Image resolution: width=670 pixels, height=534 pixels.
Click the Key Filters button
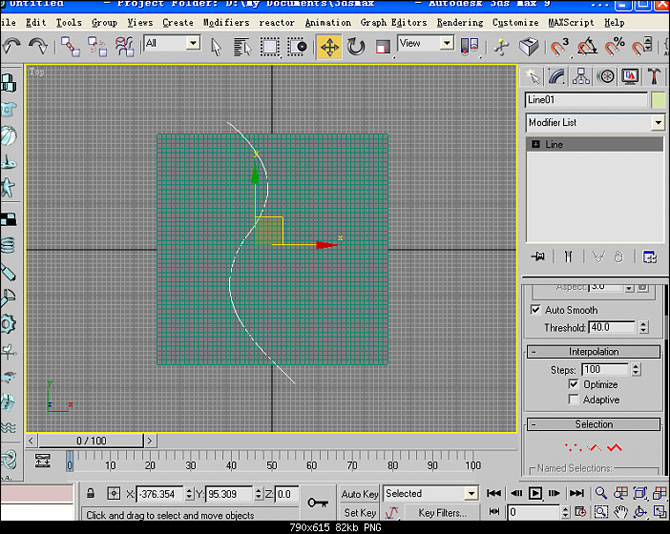coord(442,513)
